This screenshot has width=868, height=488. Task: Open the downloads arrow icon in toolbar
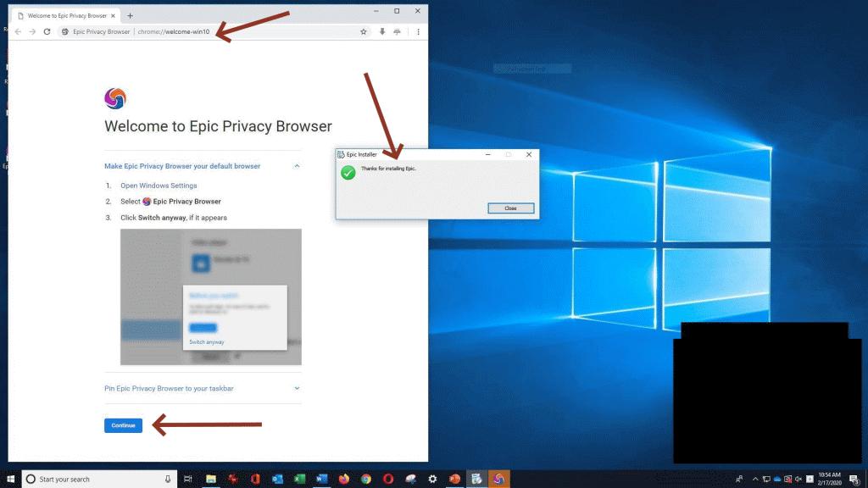point(382,31)
